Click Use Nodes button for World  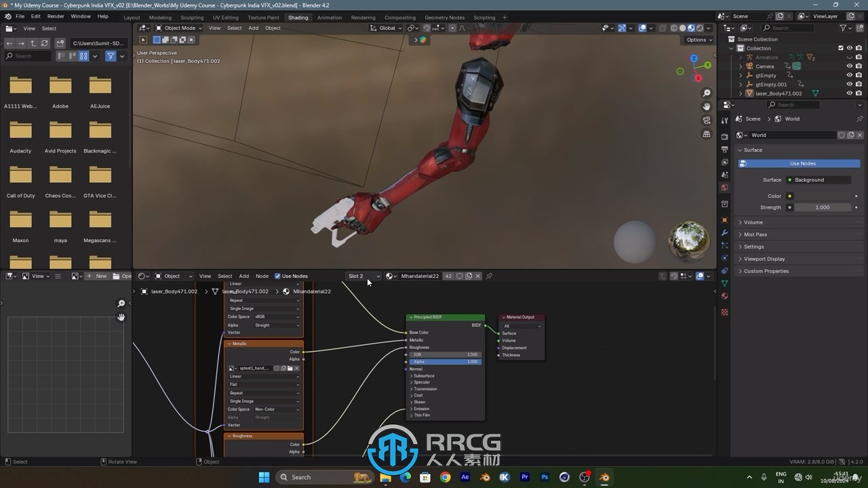[799, 163]
